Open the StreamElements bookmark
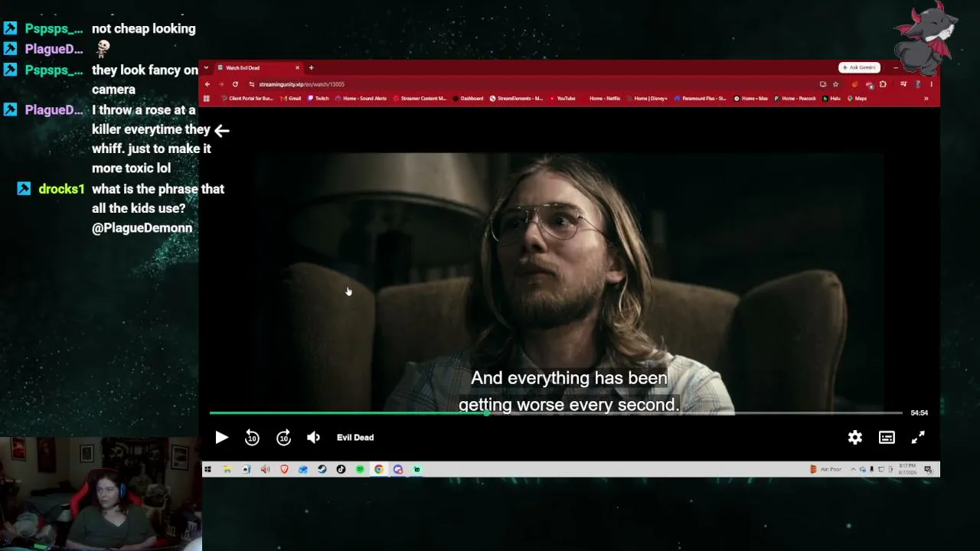This screenshot has width=980, height=551. tap(516, 99)
